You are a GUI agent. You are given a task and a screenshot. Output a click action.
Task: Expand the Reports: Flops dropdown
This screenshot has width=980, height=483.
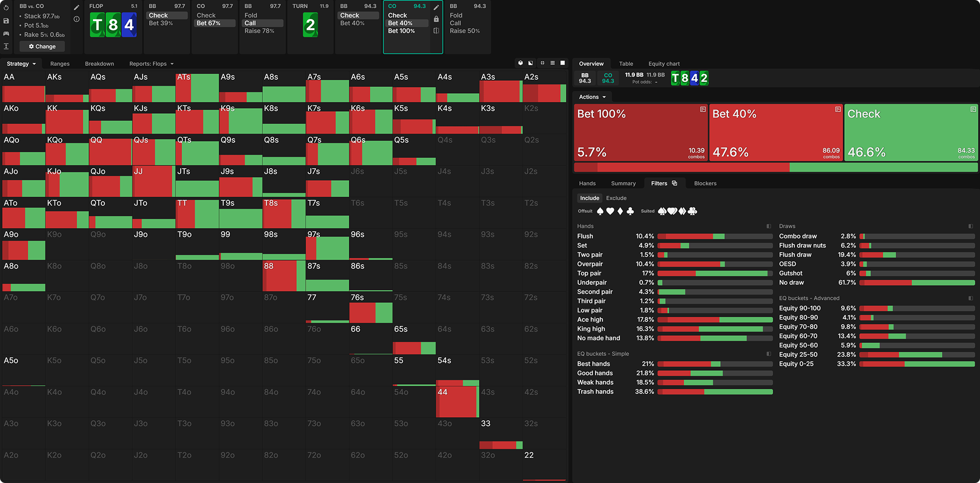(151, 64)
